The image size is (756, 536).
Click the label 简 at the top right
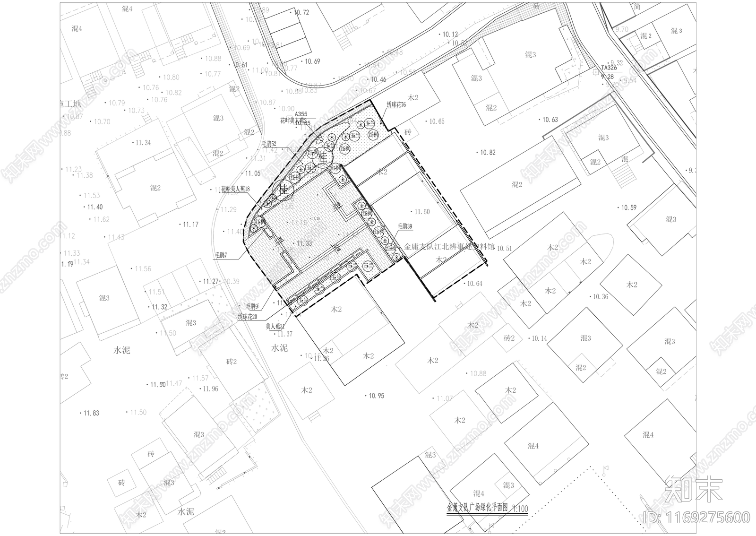click(x=637, y=7)
